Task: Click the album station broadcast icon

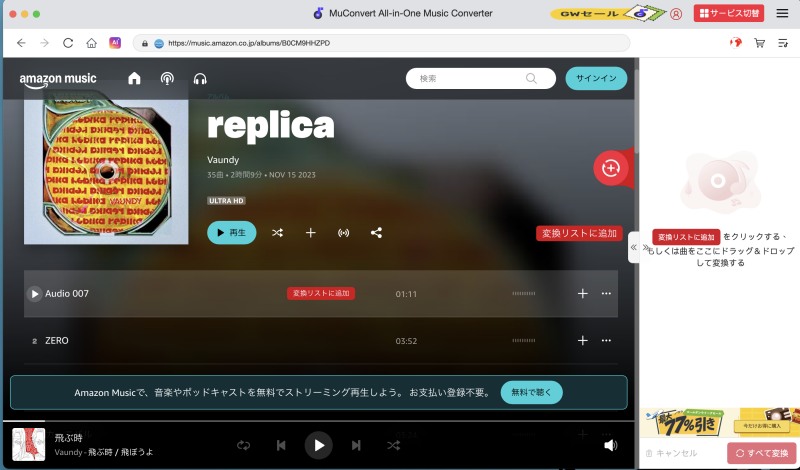Action: [x=344, y=233]
